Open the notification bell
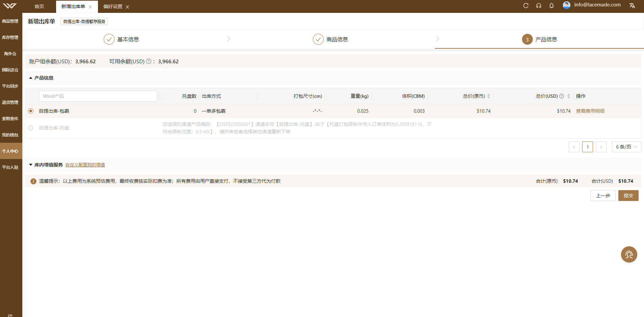The image size is (644, 317). pos(551,5)
